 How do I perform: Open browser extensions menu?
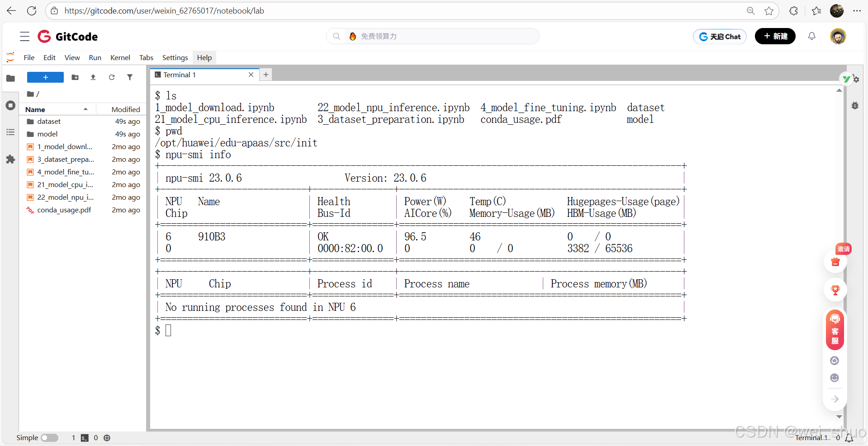click(793, 11)
